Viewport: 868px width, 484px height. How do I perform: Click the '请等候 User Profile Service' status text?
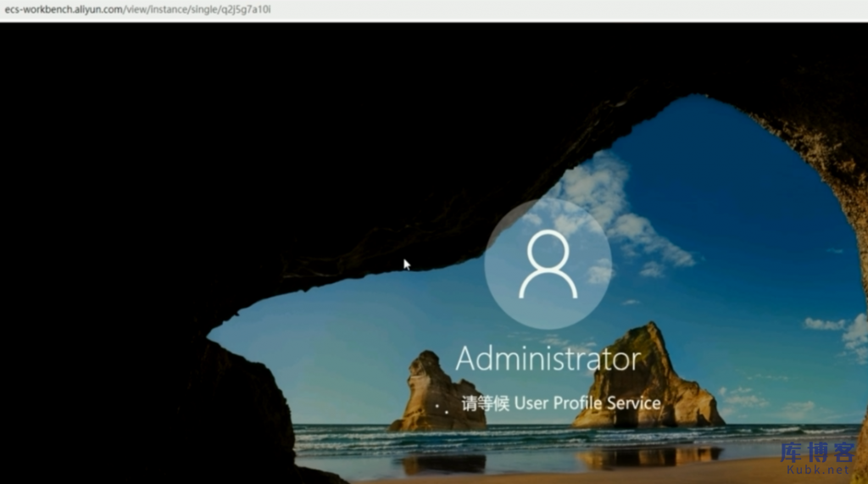(561, 403)
